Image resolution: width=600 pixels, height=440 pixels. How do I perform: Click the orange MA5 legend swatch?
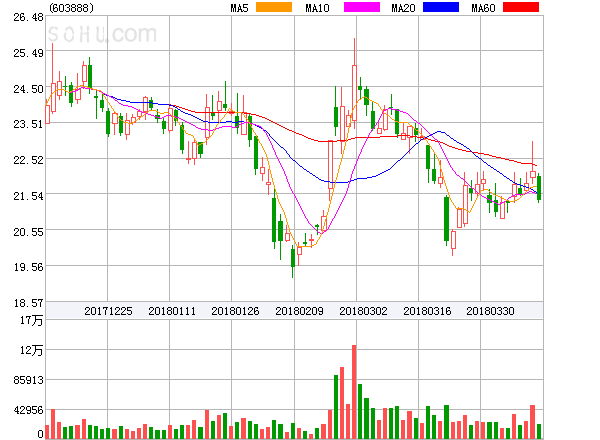[x=274, y=7]
